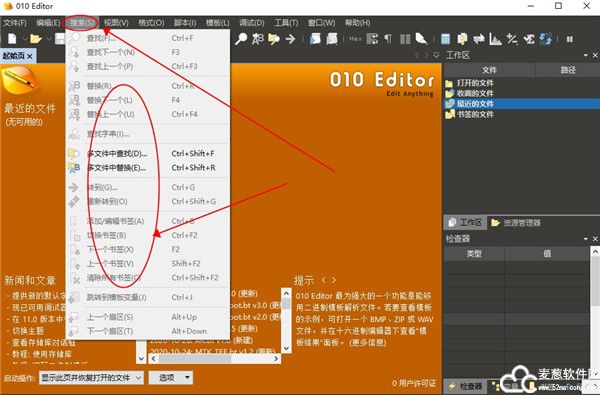Click the column mode toolbar icon
The width and height of the screenshot is (600, 395).
[x=405, y=39]
